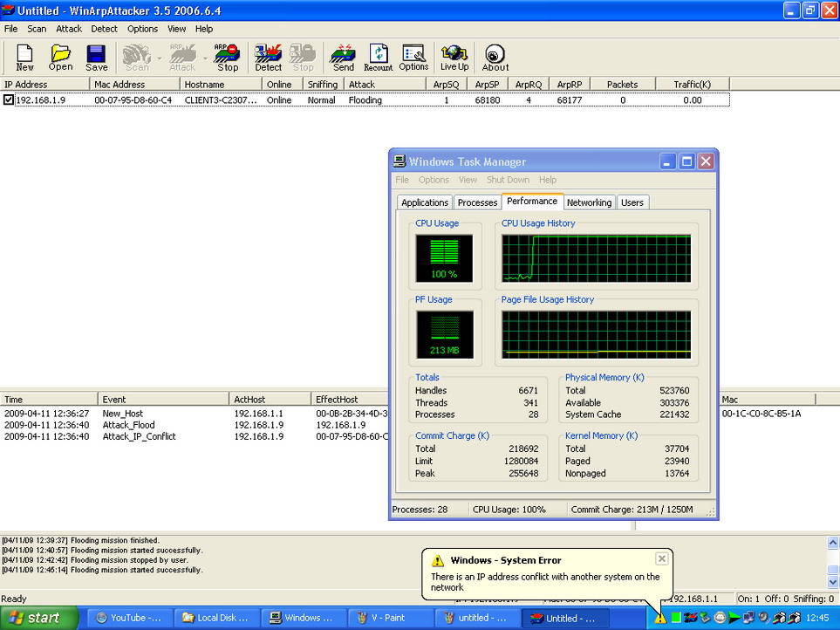840x630 pixels.
Task: Click the New toolbar icon
Action: (24, 58)
